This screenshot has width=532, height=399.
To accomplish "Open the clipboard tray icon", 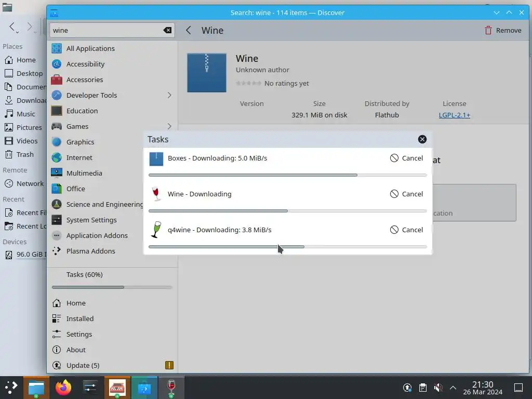I will pyautogui.click(x=423, y=388).
